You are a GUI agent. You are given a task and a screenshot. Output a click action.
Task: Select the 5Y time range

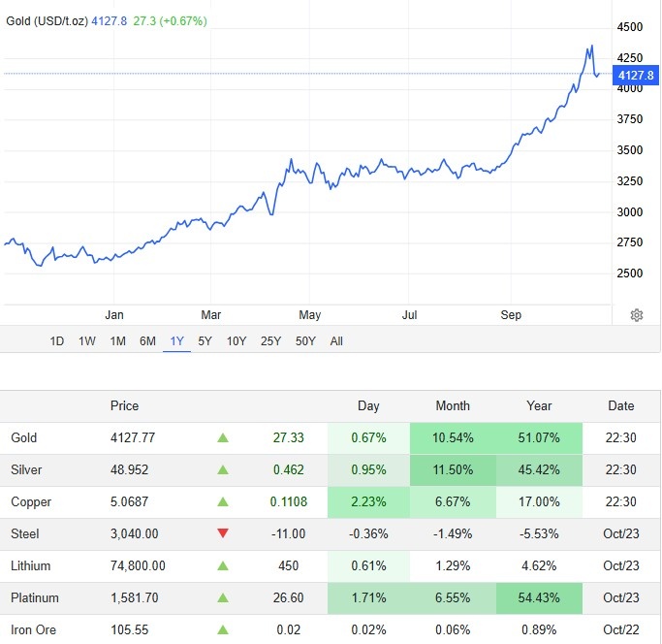tap(205, 341)
